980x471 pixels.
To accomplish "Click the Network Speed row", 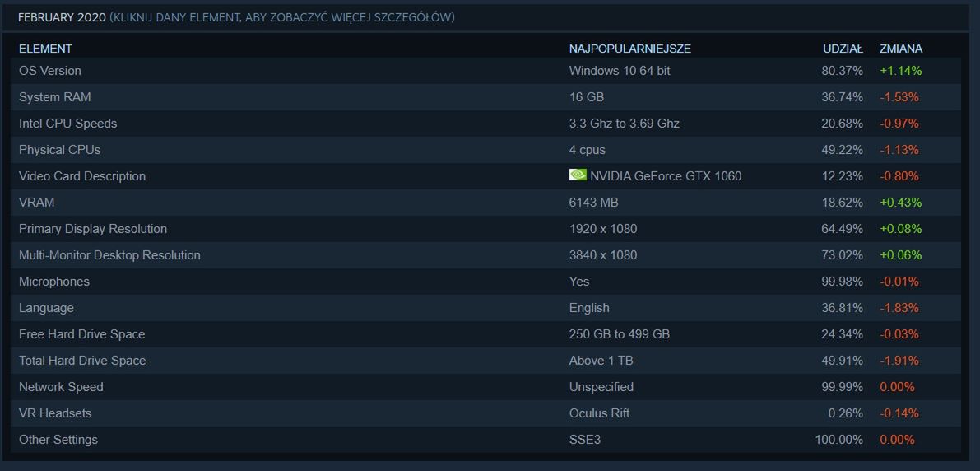I will point(61,387).
